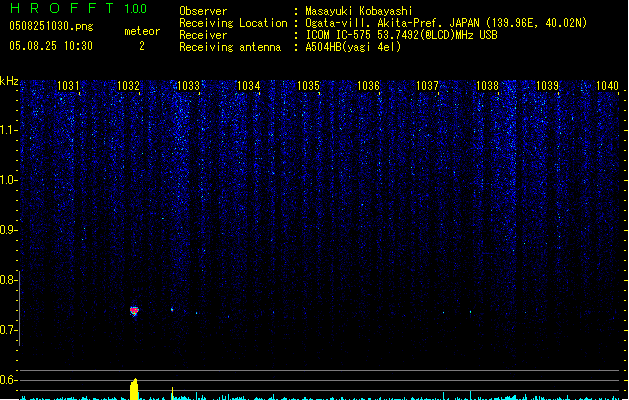Screen dimensions: 629x400
Task: Click the Receiving antenna label
Action: point(230,47)
